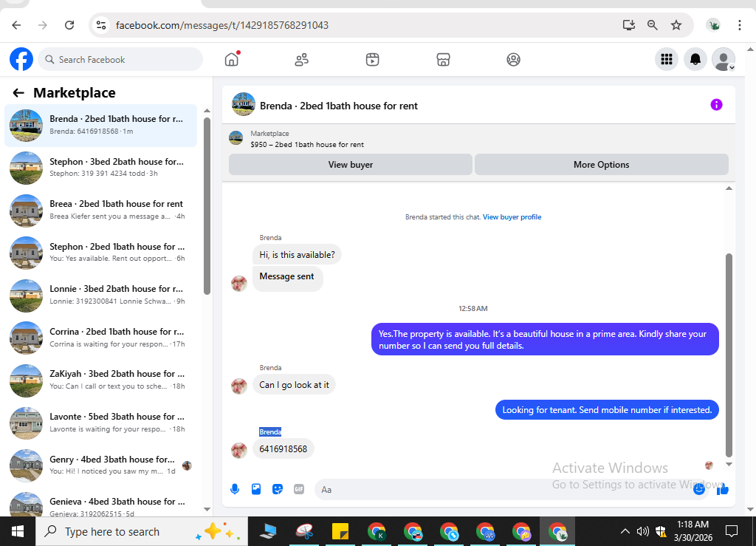
Task: Send a thumbs-up like
Action: [x=722, y=490]
